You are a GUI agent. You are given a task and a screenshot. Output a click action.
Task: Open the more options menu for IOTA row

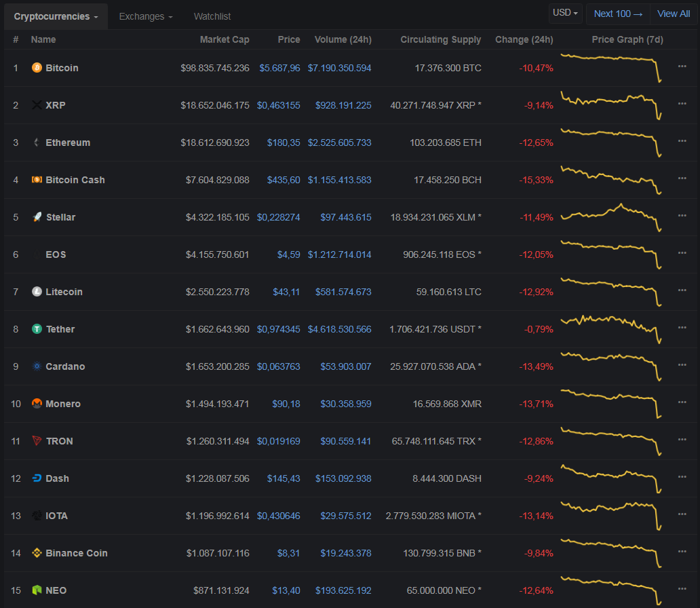click(682, 514)
